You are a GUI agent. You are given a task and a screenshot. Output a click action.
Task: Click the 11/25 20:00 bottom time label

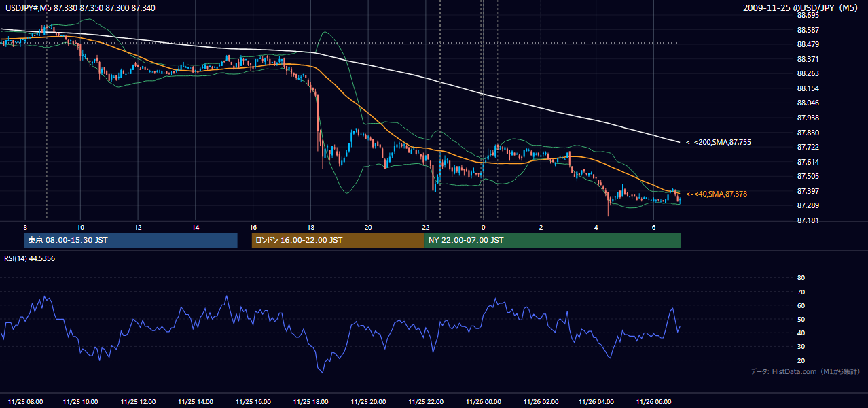(x=367, y=401)
